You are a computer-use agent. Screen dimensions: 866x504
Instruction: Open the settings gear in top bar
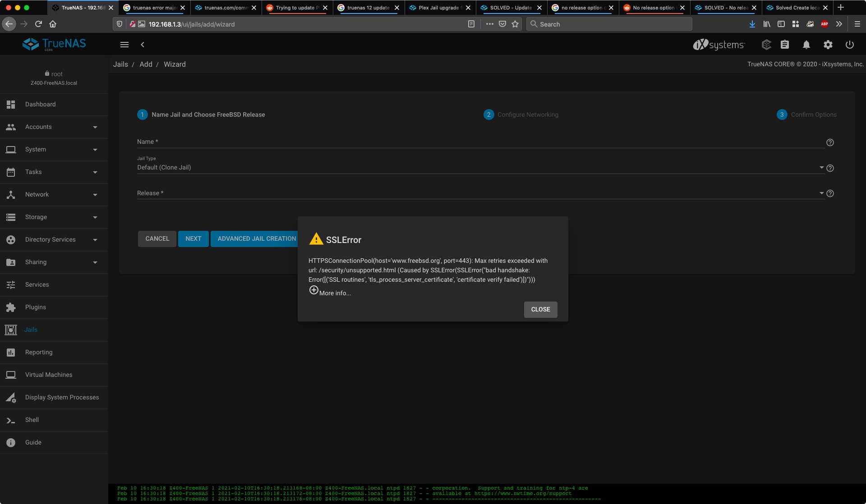[828, 45]
